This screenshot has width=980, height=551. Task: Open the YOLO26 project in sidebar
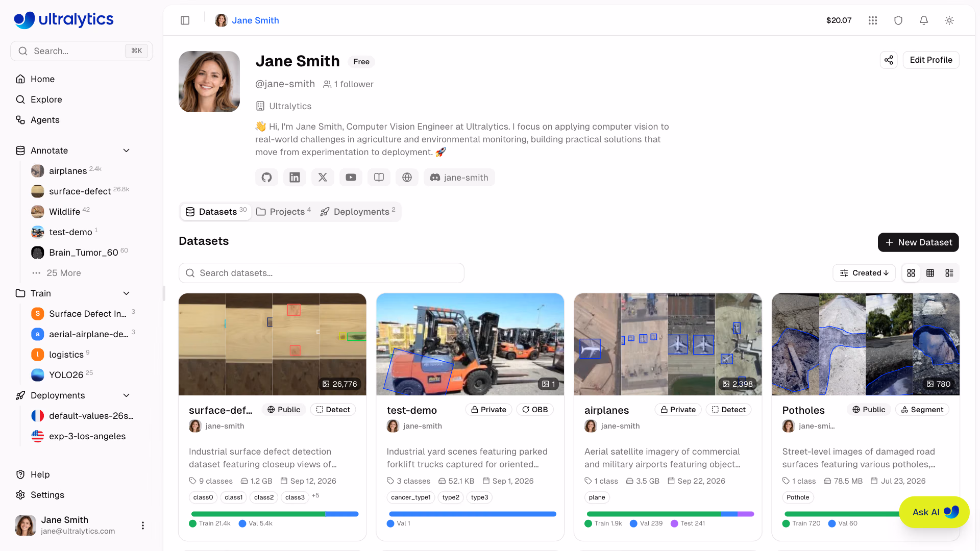click(x=66, y=375)
